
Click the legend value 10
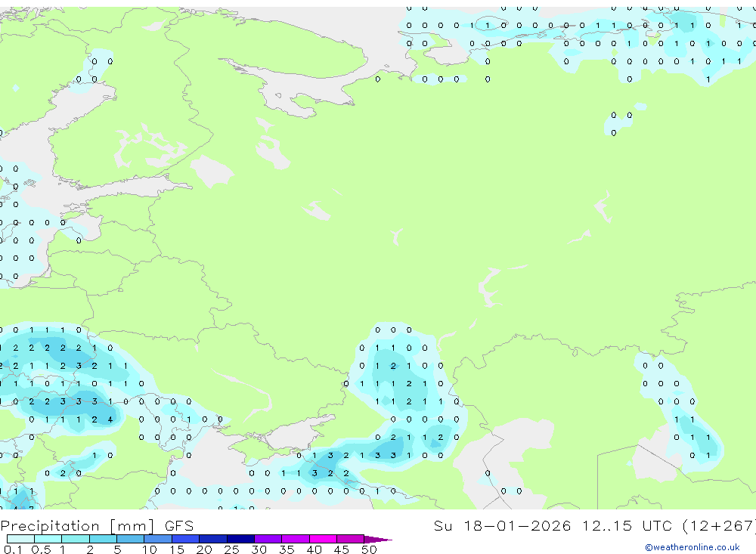150,549
